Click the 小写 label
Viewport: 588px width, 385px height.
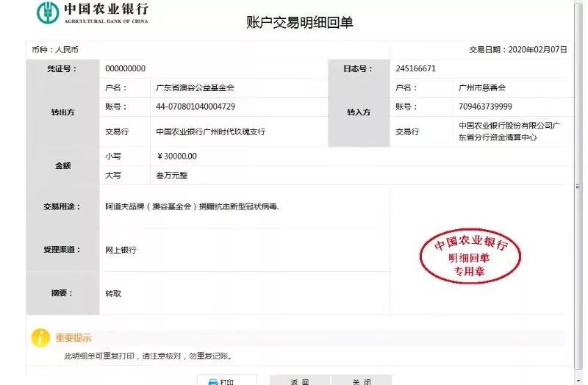tap(113, 156)
